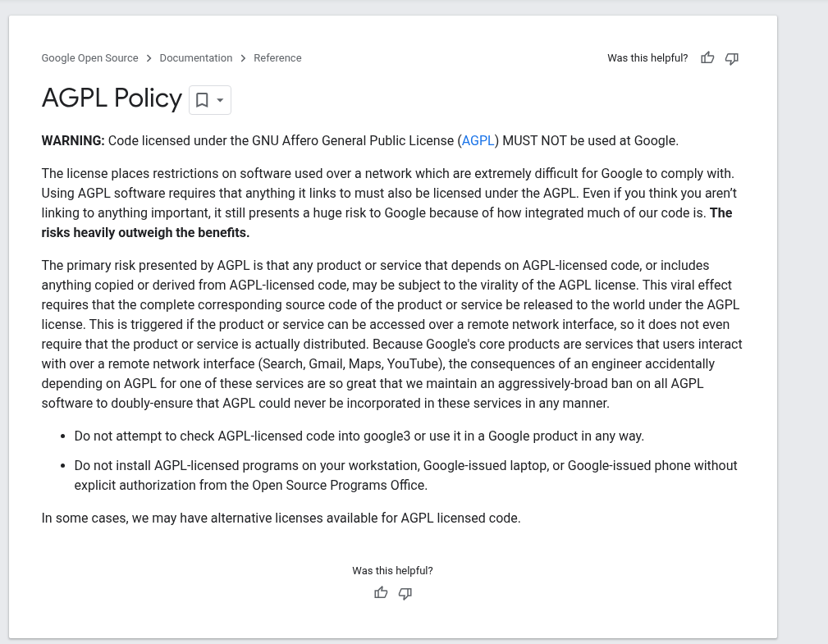Image resolution: width=828 pixels, height=644 pixels.
Task: Expand the bookmark dropdown arrow
Action: [220, 100]
